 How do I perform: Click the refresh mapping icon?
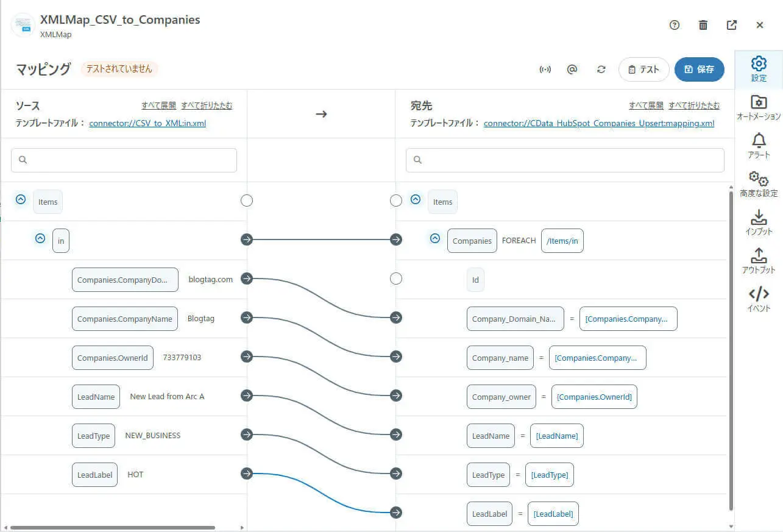click(601, 69)
